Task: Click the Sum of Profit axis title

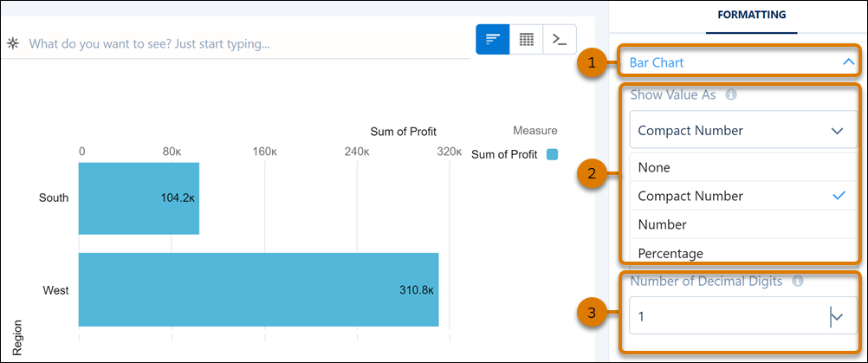Action: coord(404,132)
